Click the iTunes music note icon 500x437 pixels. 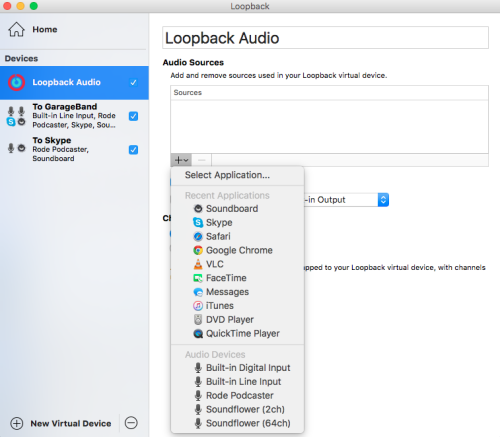pos(198,306)
